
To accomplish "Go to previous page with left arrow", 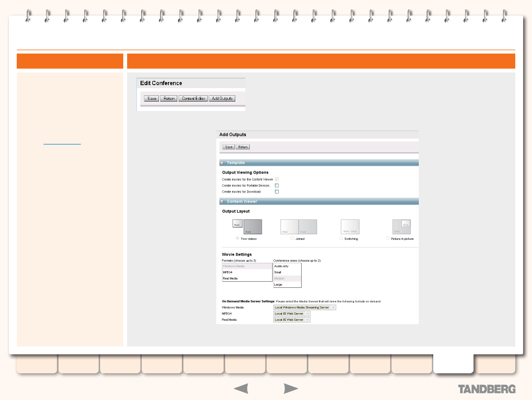I will pos(241,388).
